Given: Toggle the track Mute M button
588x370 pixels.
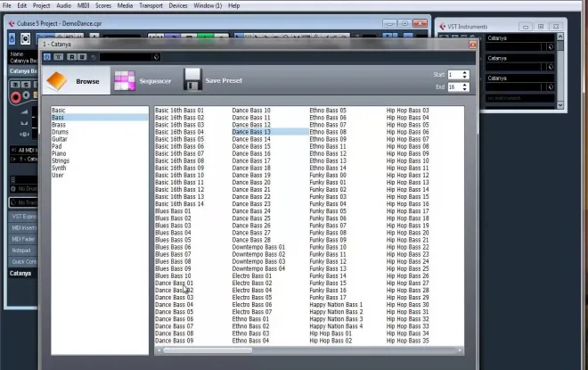Looking at the screenshot, I should [x=15, y=85].
